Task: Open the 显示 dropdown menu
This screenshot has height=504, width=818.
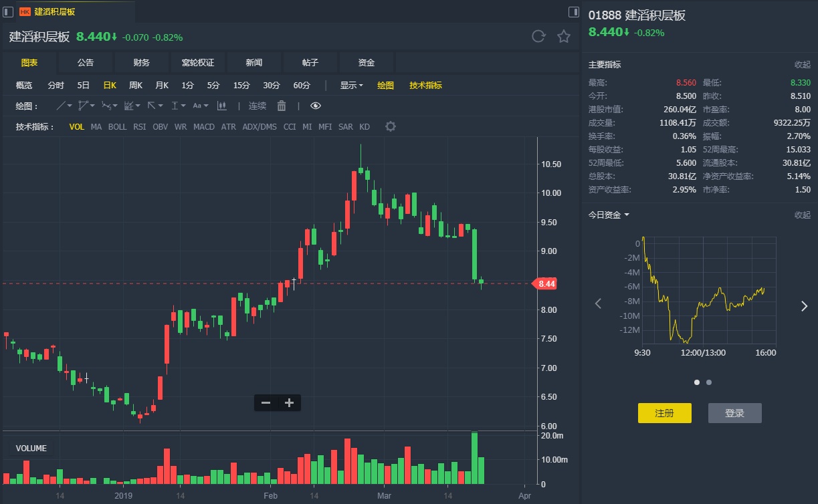Action: (x=351, y=85)
